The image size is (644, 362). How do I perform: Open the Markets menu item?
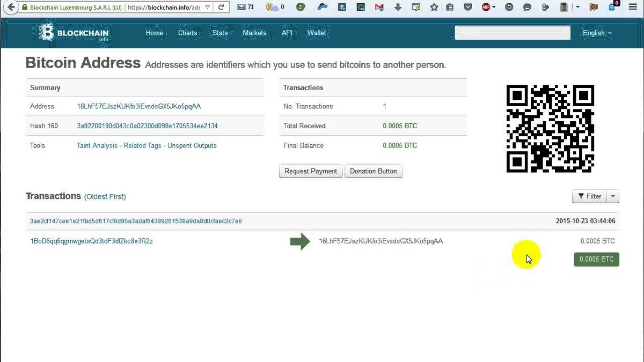[254, 33]
